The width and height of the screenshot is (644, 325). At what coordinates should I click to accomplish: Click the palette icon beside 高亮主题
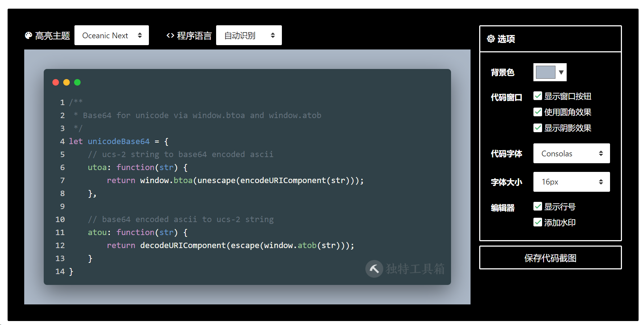28,35
